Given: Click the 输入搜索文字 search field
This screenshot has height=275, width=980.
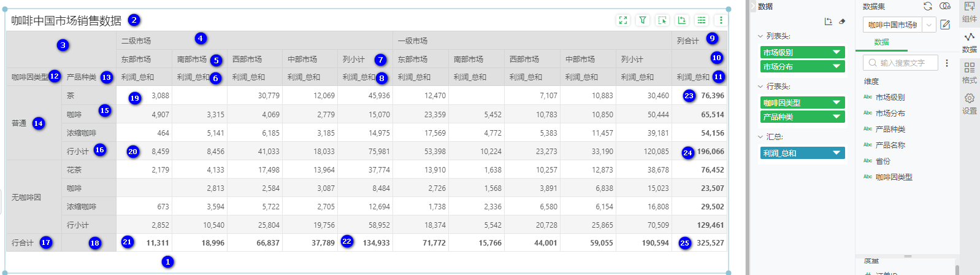Looking at the screenshot, I should coord(901,63).
